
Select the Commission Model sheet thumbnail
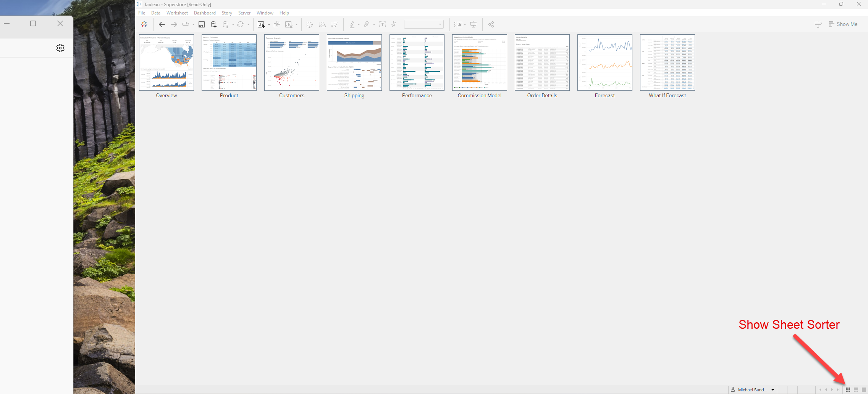(479, 63)
